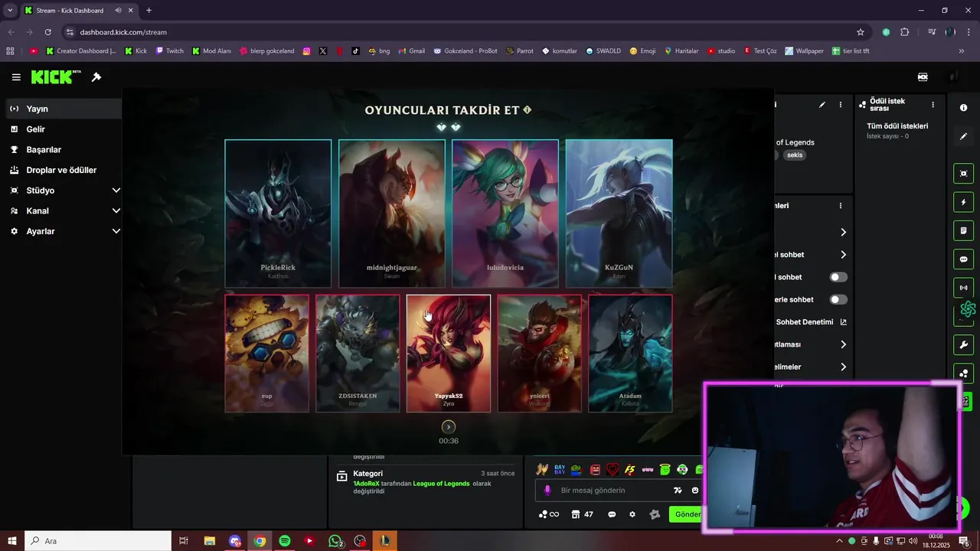Viewport: 980px width, 551px height.
Task: Click the dashboard.kick.com address bar
Action: (x=459, y=32)
